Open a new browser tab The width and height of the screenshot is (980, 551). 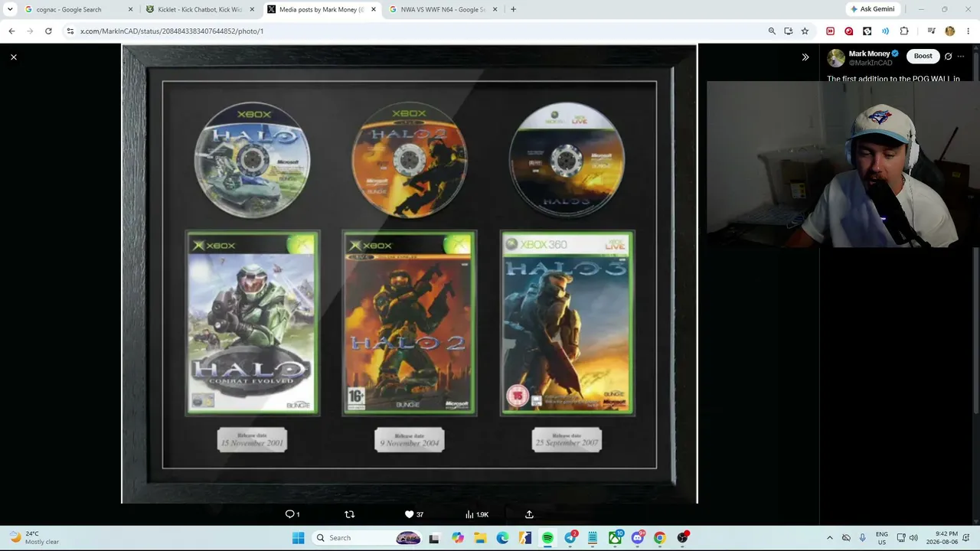click(x=513, y=9)
